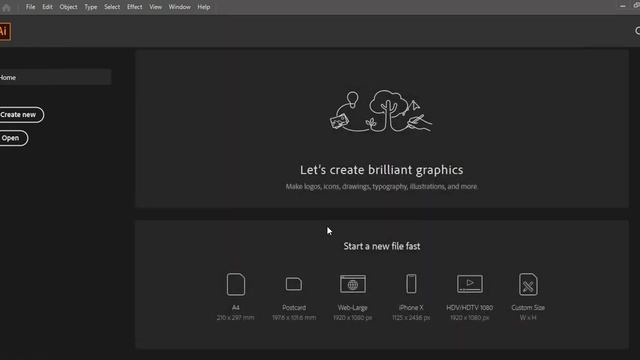Select the A4 document preset icon
The image size is (640, 360).
[236, 284]
